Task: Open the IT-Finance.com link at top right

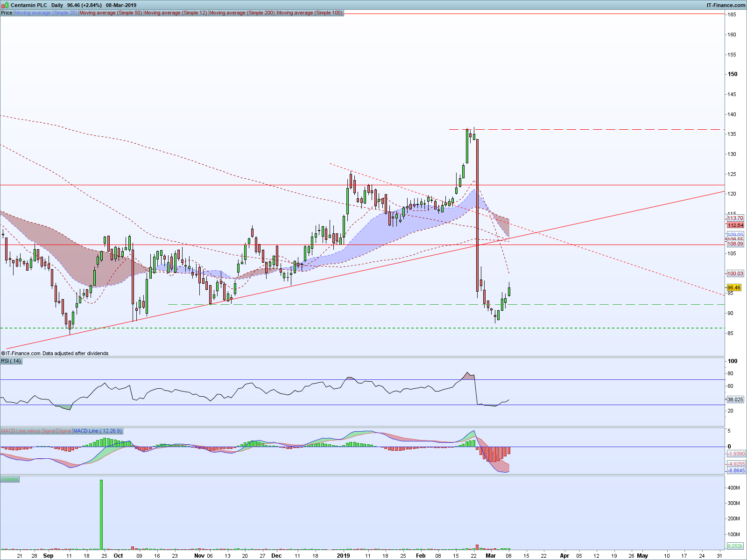Action: click(x=726, y=5)
